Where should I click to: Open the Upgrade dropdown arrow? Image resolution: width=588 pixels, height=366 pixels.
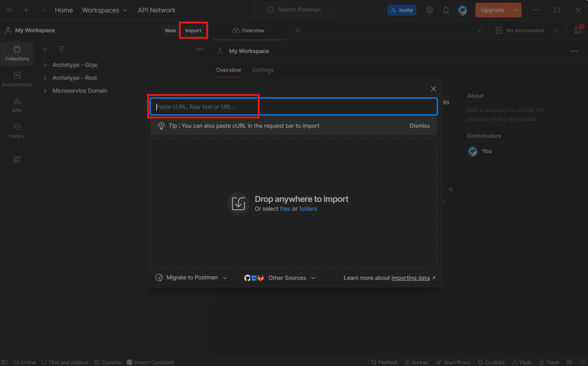pyautogui.click(x=516, y=10)
